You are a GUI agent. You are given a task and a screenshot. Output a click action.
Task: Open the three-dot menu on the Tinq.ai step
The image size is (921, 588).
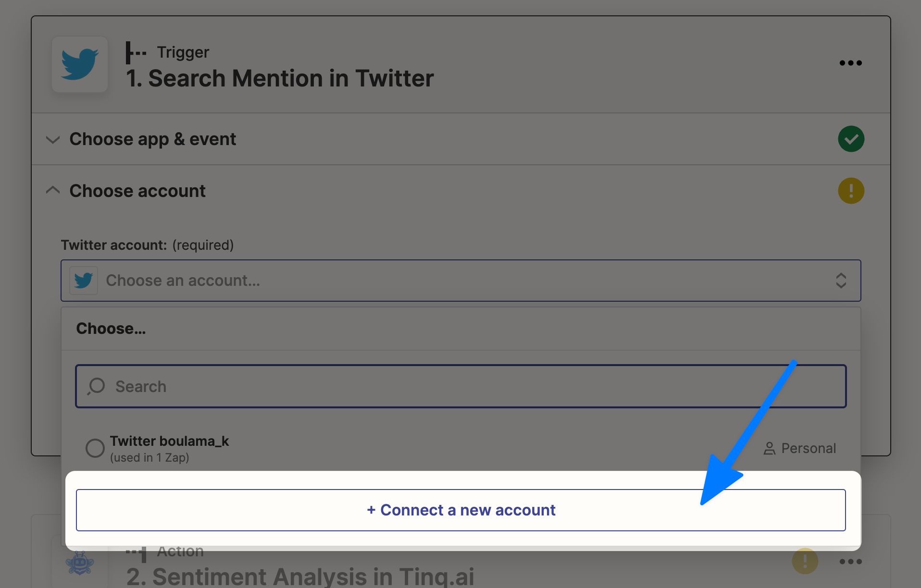(x=850, y=562)
